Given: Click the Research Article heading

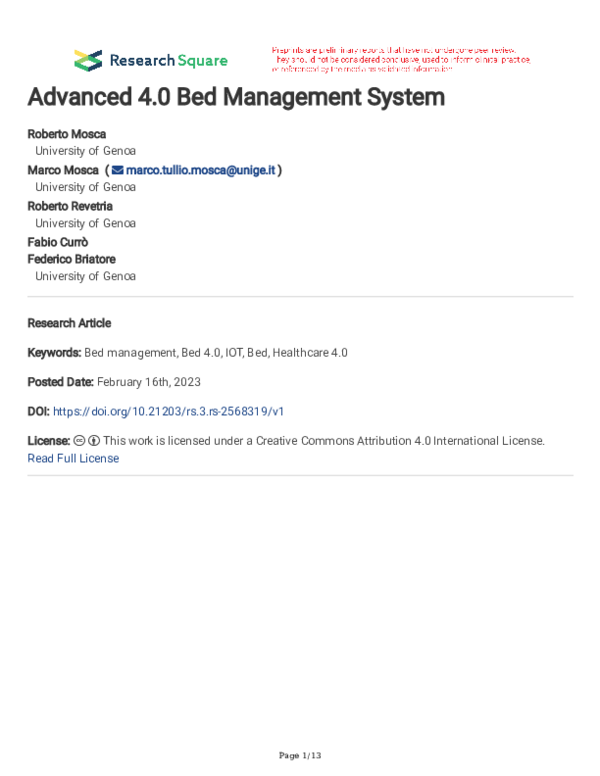Looking at the screenshot, I should pyautogui.click(x=69, y=323).
